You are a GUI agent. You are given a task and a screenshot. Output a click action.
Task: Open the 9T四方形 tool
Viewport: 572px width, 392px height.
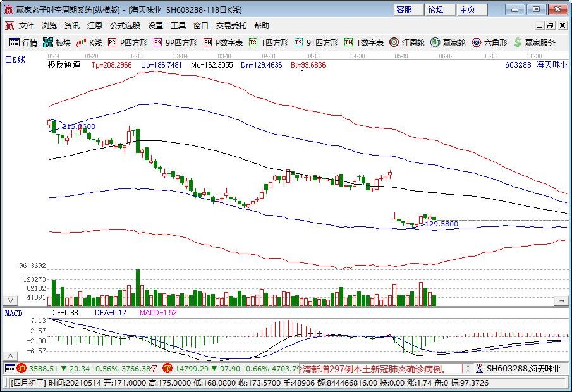(x=316, y=43)
